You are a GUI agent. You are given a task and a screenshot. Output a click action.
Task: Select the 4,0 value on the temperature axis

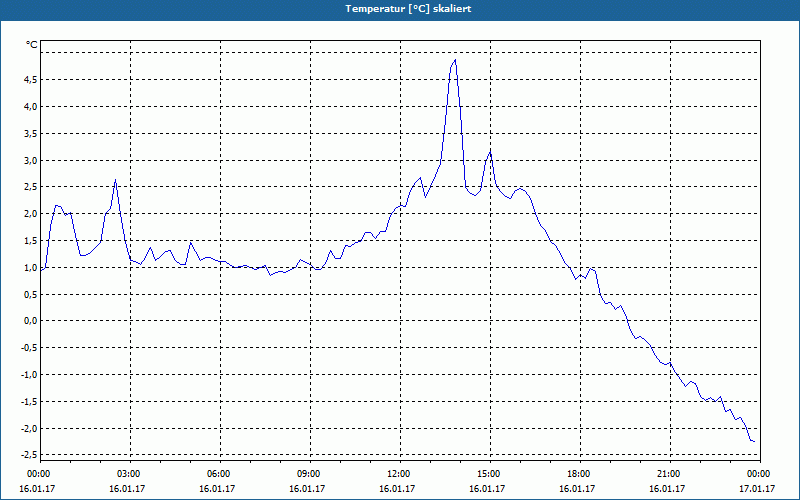point(30,107)
